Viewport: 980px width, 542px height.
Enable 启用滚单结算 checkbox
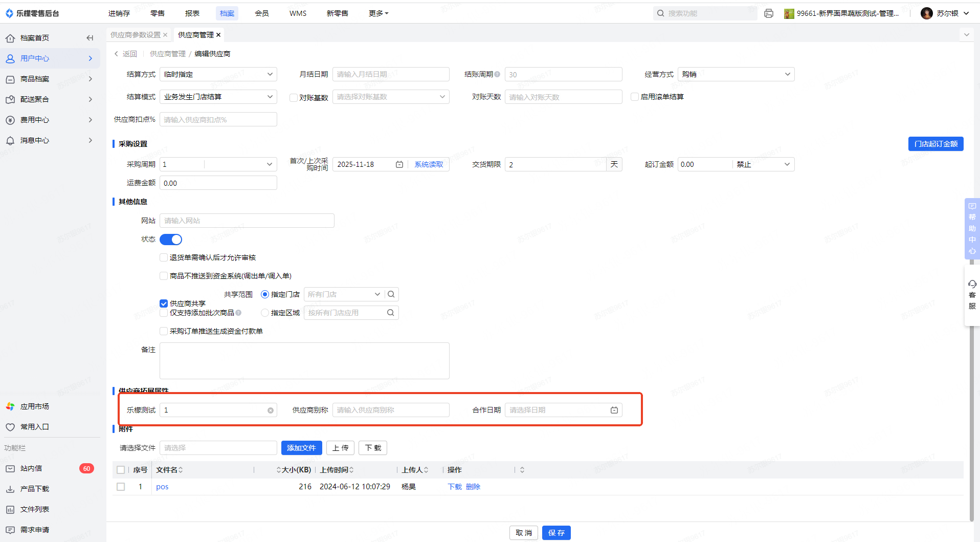635,97
